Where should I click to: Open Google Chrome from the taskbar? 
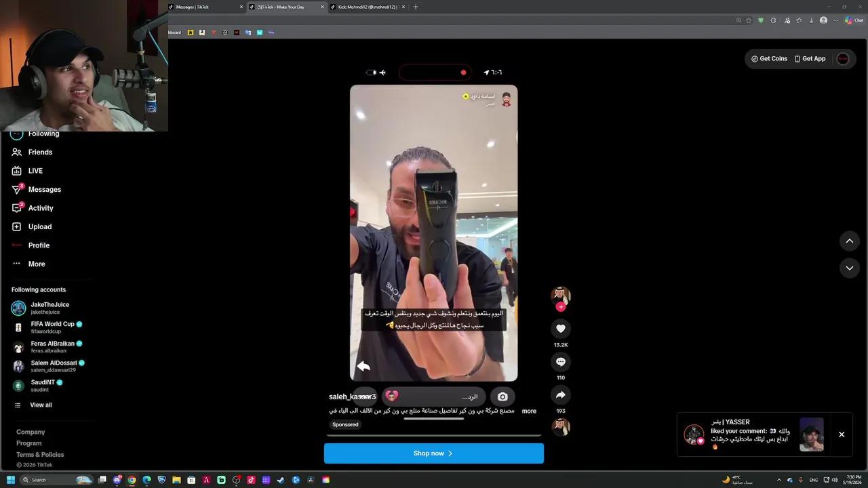click(x=132, y=480)
